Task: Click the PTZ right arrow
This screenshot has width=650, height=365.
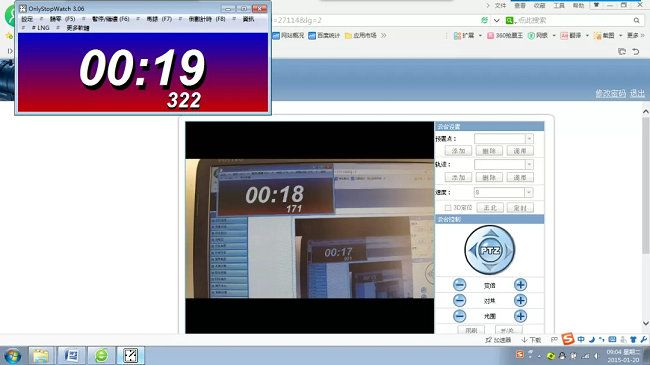Action: click(508, 250)
